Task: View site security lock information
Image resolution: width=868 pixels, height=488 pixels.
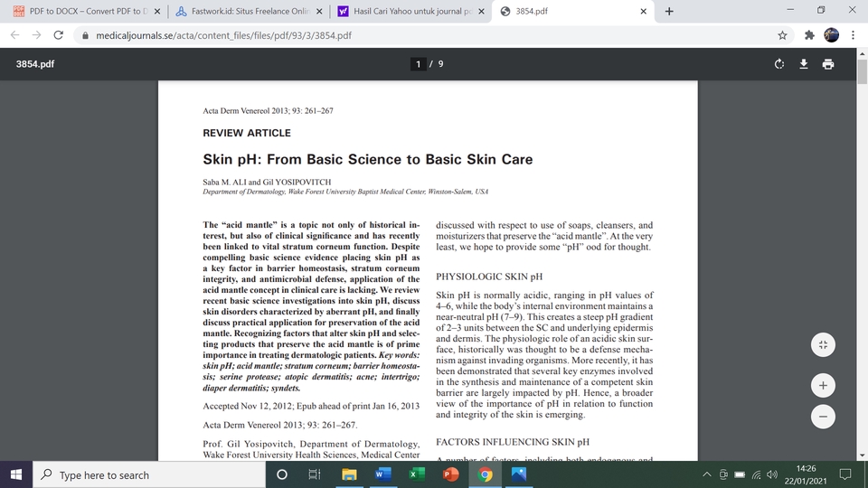Action: 85,35
